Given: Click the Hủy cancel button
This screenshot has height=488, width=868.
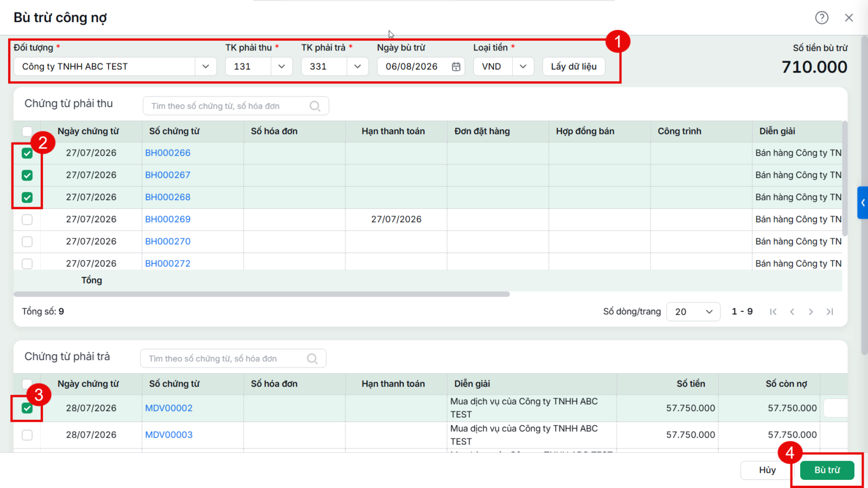Looking at the screenshot, I should [767, 470].
